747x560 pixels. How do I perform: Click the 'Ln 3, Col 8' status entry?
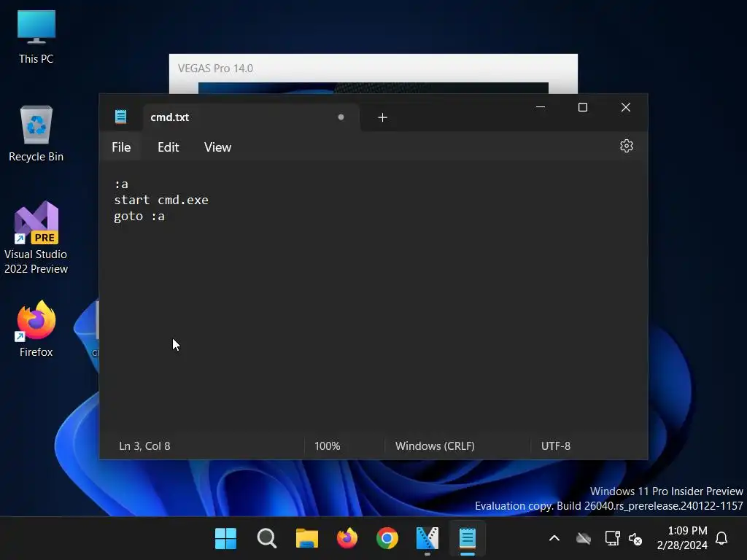coord(144,446)
